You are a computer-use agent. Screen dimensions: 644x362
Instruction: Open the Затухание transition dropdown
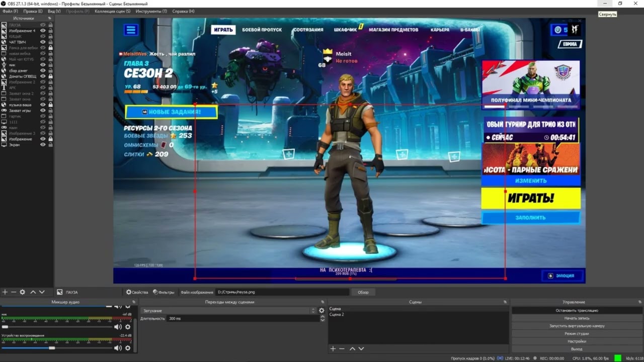pos(228,311)
